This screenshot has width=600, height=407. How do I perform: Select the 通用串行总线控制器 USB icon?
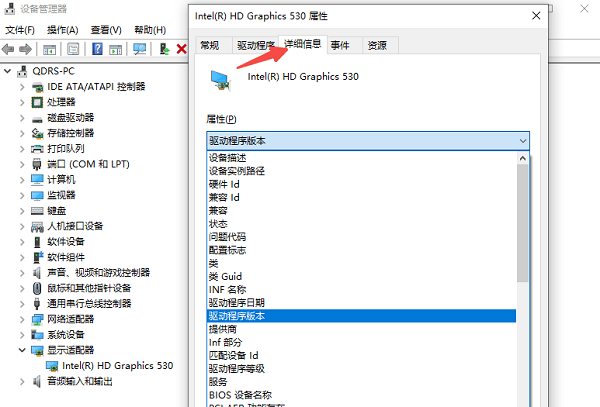click(x=37, y=304)
